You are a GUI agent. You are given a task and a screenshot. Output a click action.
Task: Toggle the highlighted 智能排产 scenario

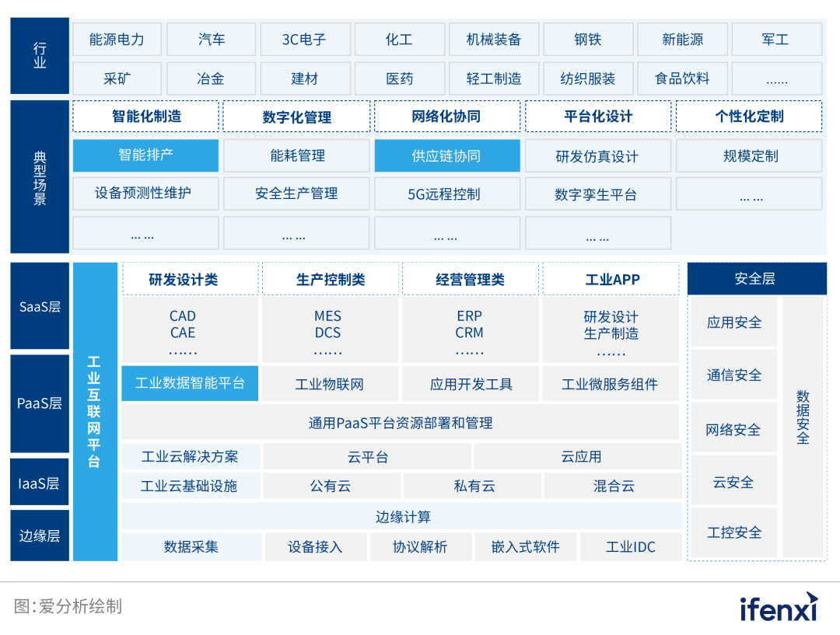(145, 155)
